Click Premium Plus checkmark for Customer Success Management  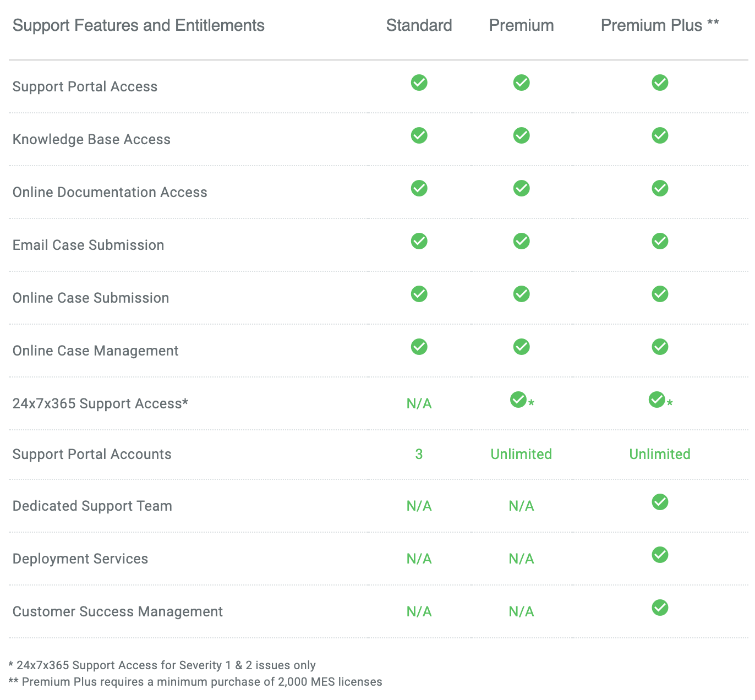point(659,608)
